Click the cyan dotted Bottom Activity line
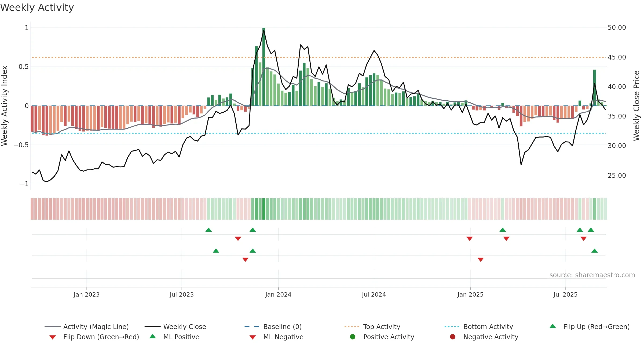 pos(319,133)
